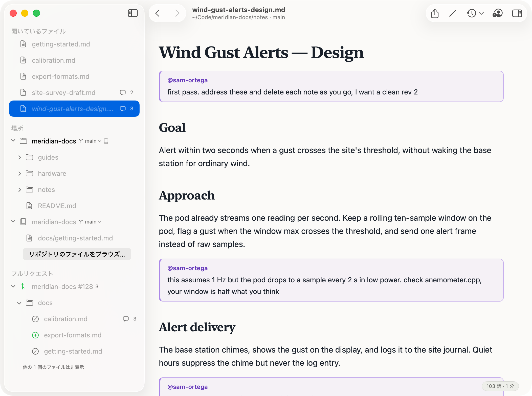The width and height of the screenshot is (532, 396).
Task: Click the README.md document icon
Action: point(29,206)
